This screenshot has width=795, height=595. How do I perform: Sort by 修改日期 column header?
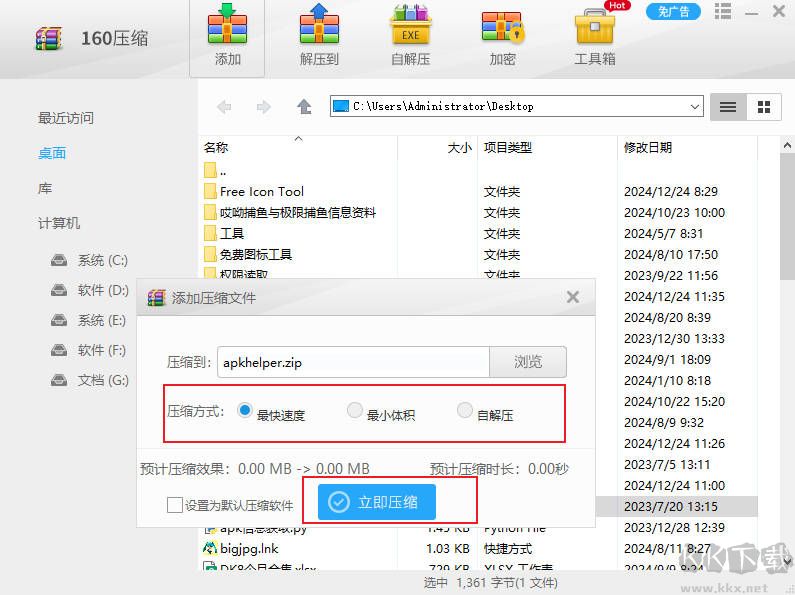(647, 147)
